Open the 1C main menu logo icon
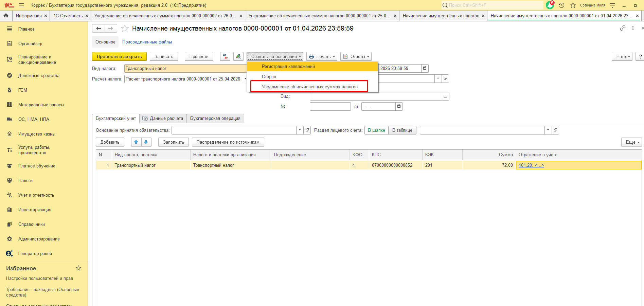Screen dimensions: 644x306 pyautogui.click(x=9, y=5)
